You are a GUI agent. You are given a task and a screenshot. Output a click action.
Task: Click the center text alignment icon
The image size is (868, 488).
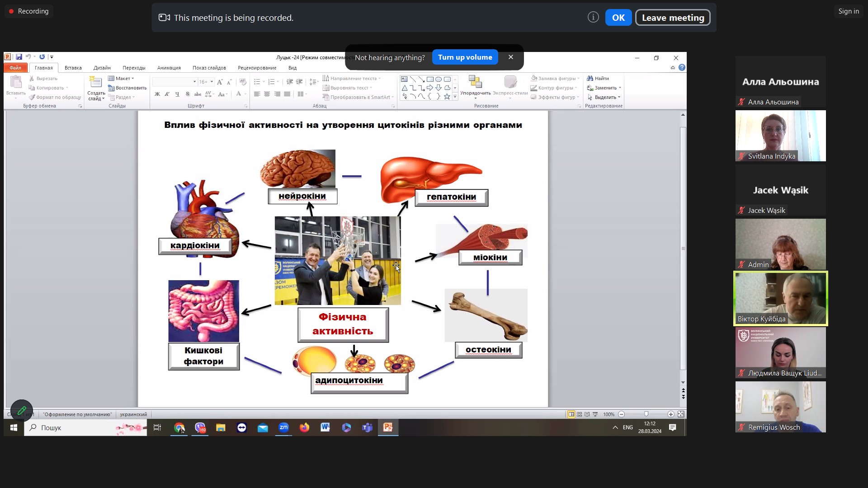(267, 94)
